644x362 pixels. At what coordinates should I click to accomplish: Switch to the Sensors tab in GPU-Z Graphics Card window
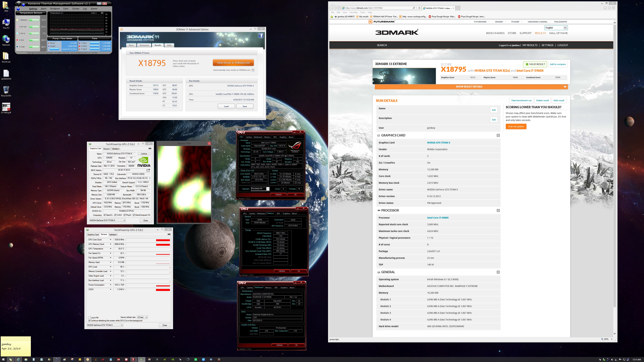click(106, 149)
